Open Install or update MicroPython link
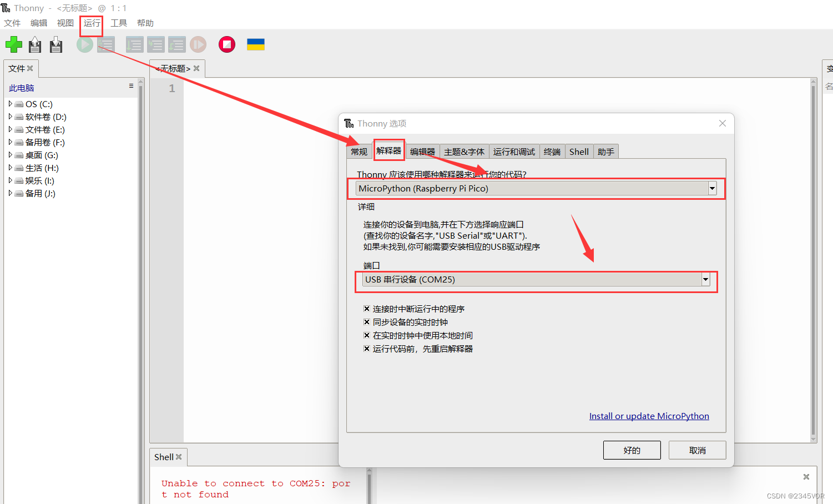The height and width of the screenshot is (504, 833). click(x=649, y=416)
